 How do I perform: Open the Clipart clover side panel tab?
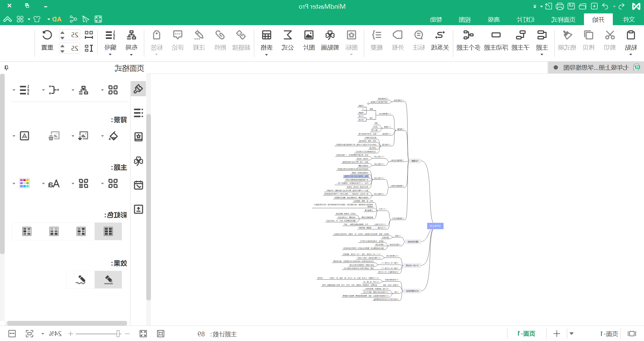[138, 161]
